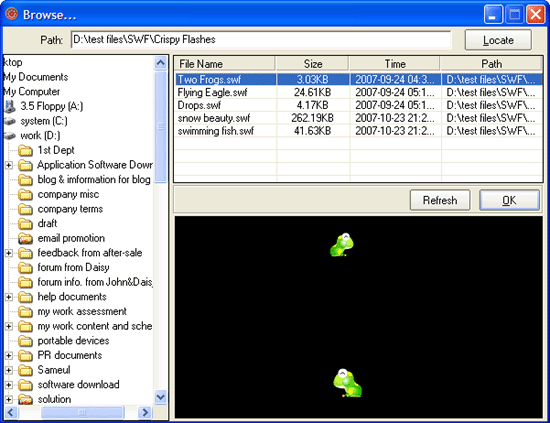Click the help documents folder icon
The width and height of the screenshot is (550, 423).
click(25, 297)
